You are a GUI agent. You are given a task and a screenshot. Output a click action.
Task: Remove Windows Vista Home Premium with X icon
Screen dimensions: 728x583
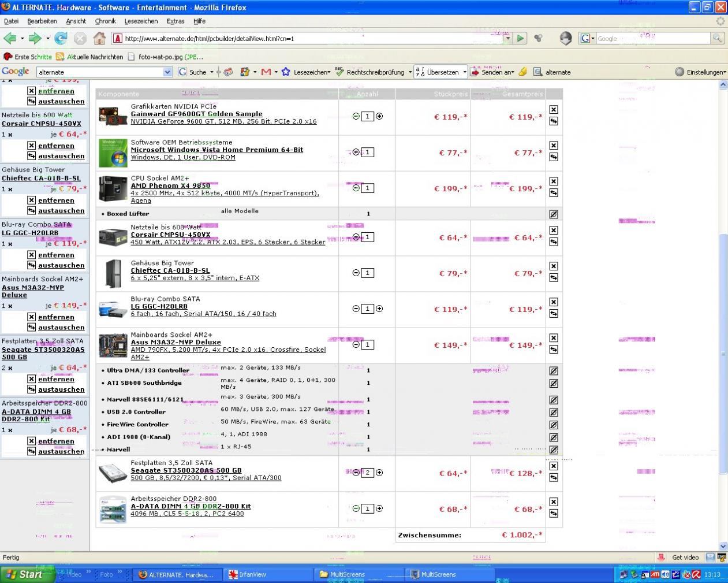point(553,145)
